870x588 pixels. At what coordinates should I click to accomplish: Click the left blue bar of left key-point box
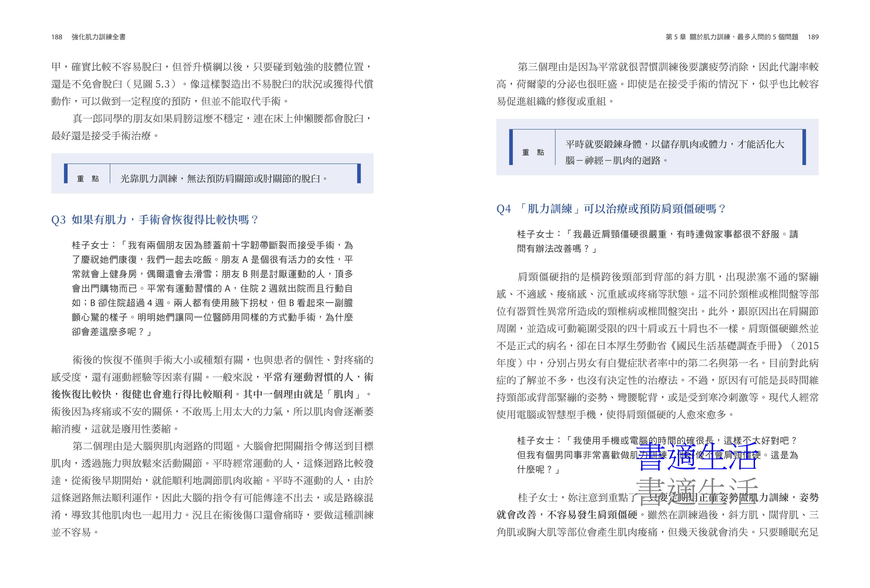66,174
